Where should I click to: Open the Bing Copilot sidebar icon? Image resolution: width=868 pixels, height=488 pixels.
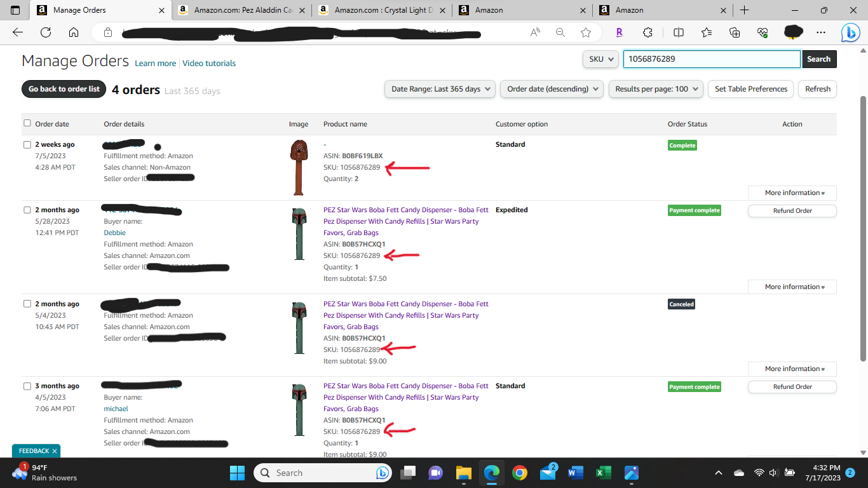coord(851,32)
